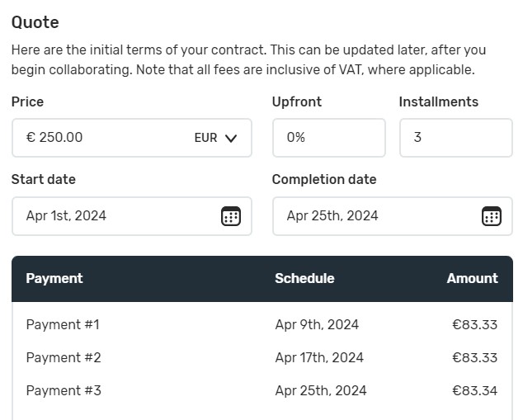Click the €83.33 amount for Payment #1

point(474,324)
